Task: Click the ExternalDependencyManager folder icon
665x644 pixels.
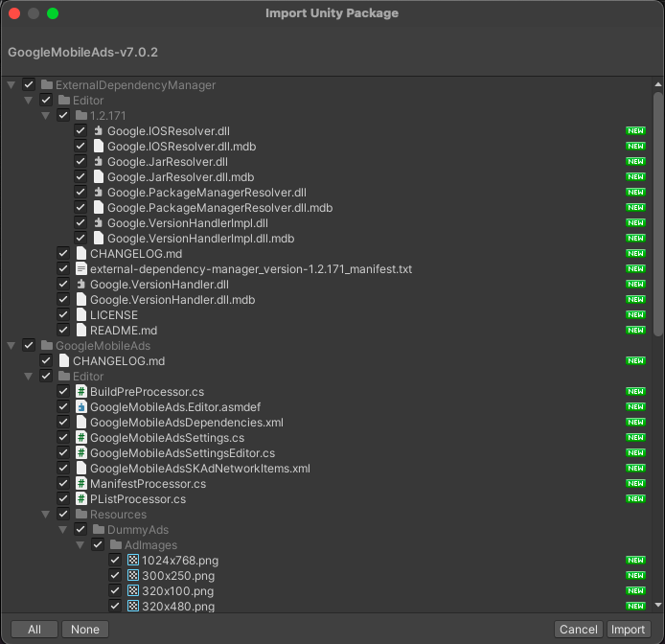Action: tap(47, 85)
